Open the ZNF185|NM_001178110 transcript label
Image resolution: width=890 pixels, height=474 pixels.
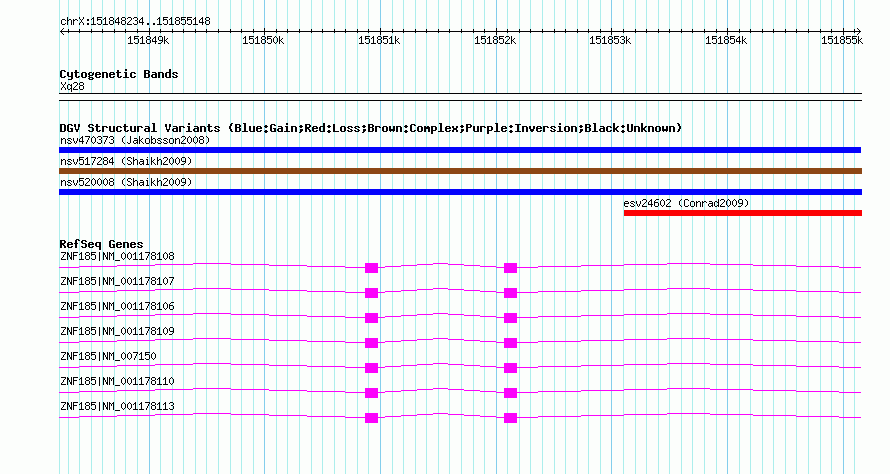tap(117, 381)
